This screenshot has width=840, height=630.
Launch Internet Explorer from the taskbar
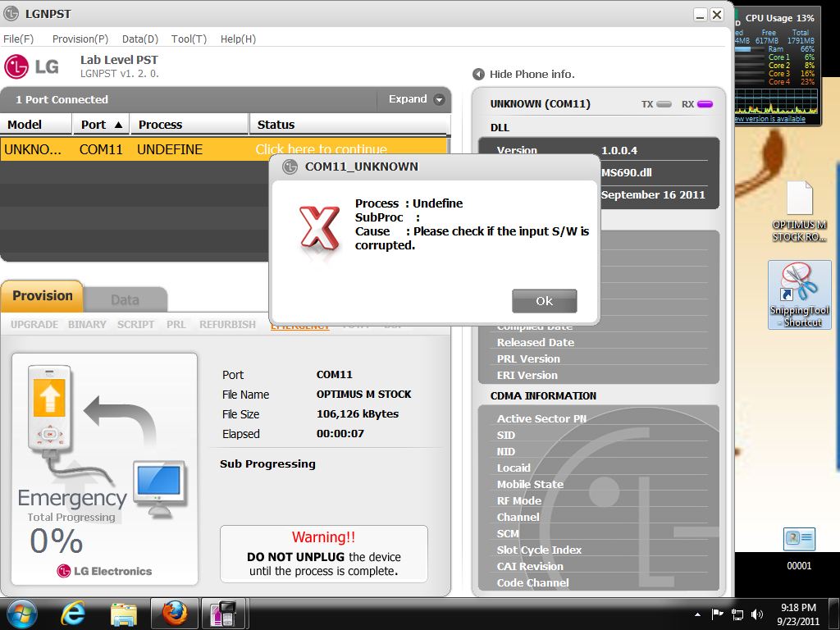[74, 614]
